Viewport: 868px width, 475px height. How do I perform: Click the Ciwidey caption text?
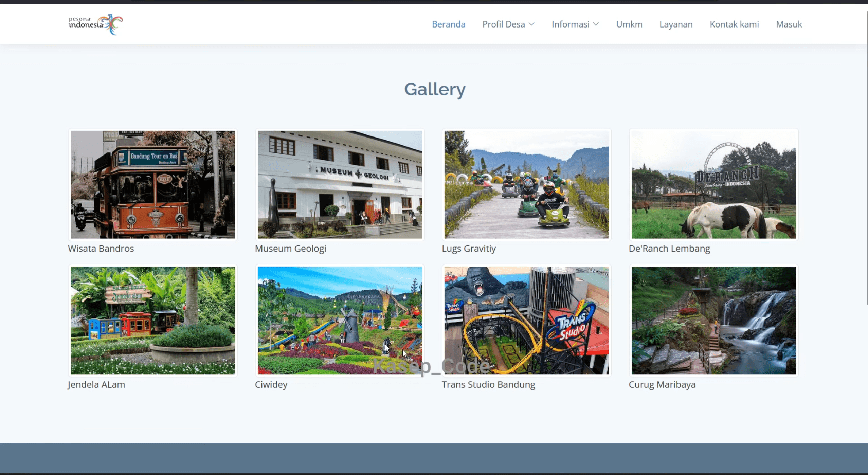(x=271, y=385)
